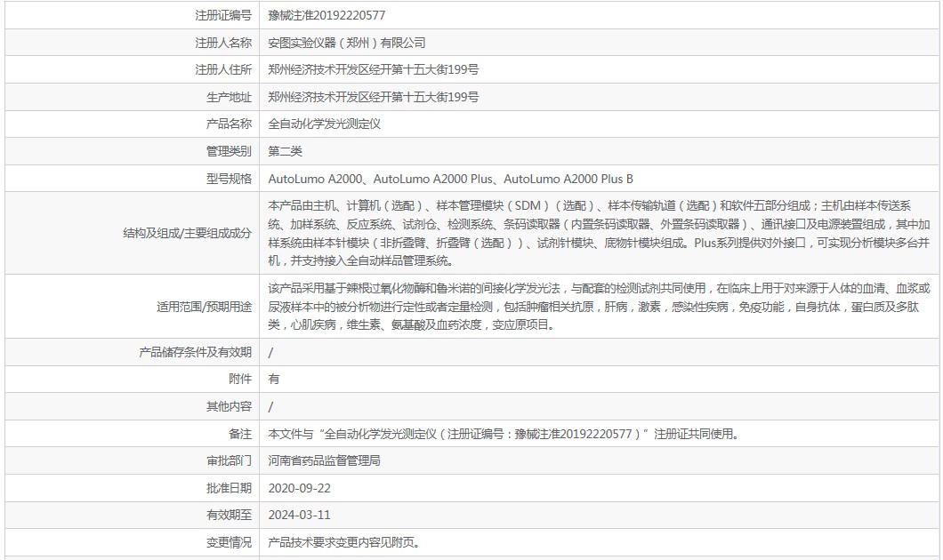Select the slash value in 产品储存条件及有效期 row
The width and height of the screenshot is (943, 560).
(x=270, y=353)
